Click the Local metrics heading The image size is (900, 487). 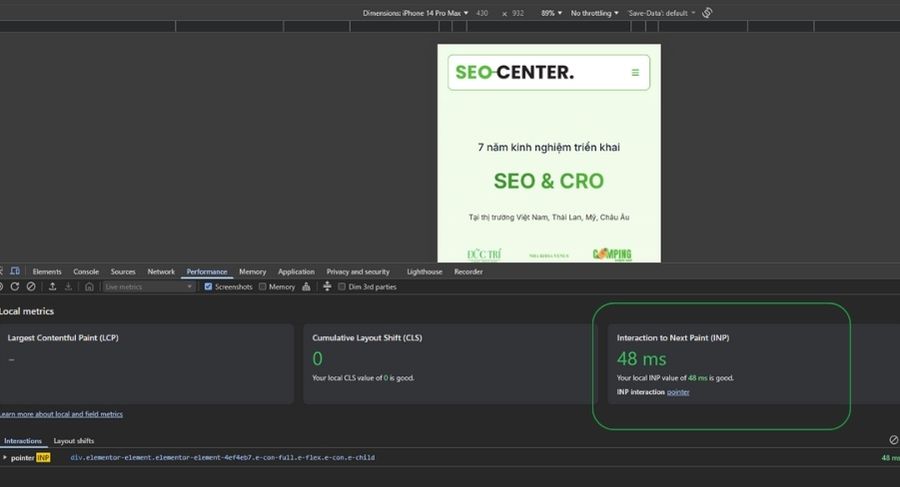26,311
